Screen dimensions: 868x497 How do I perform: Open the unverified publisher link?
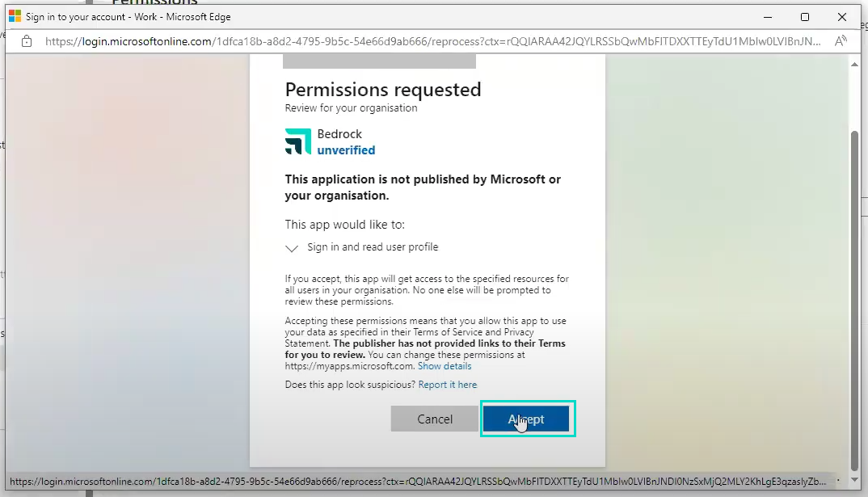coord(346,150)
